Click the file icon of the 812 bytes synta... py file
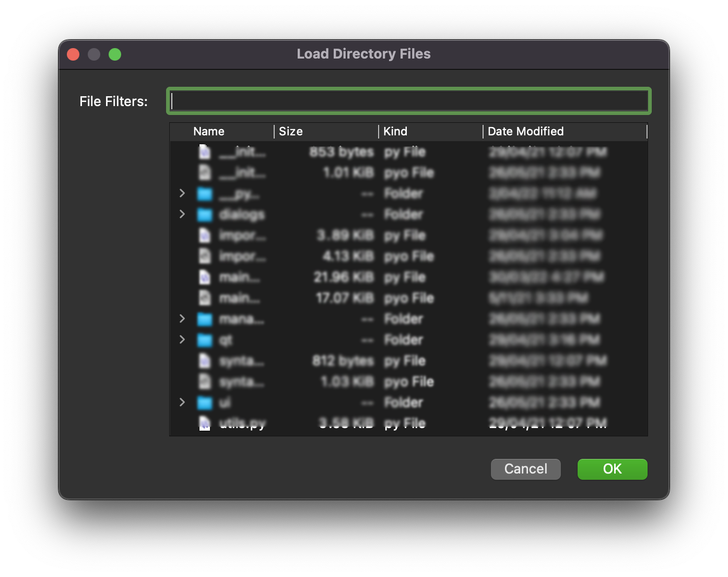 coord(205,361)
